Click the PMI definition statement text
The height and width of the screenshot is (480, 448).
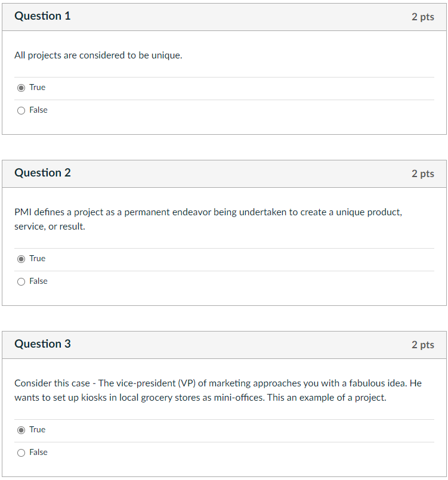[x=208, y=219]
